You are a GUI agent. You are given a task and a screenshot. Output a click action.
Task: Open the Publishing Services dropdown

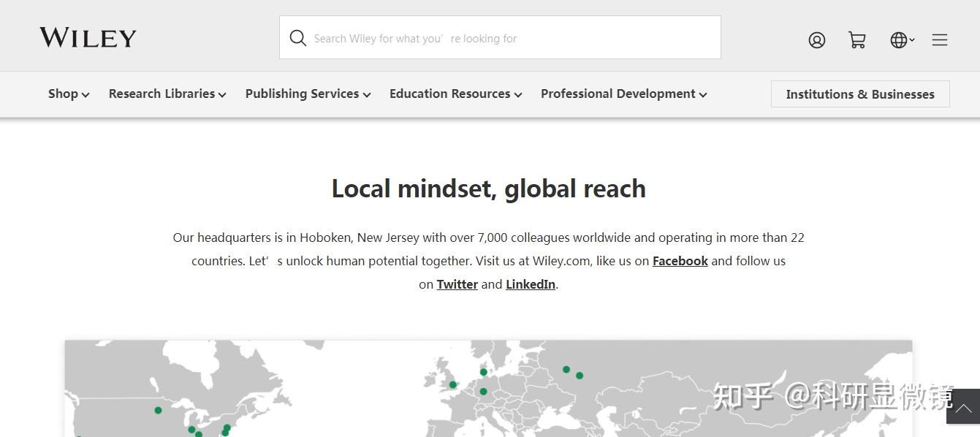(307, 94)
